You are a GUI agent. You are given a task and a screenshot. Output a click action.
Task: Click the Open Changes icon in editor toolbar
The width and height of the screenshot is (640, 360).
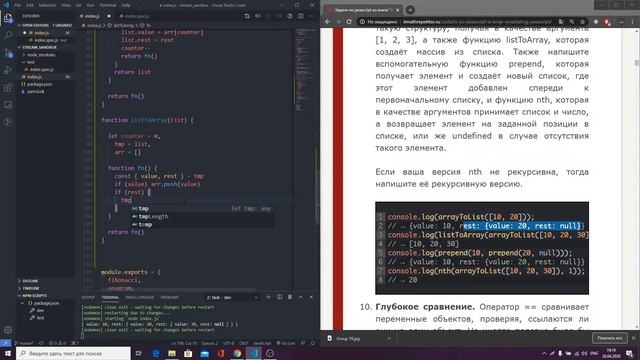tap(247, 16)
